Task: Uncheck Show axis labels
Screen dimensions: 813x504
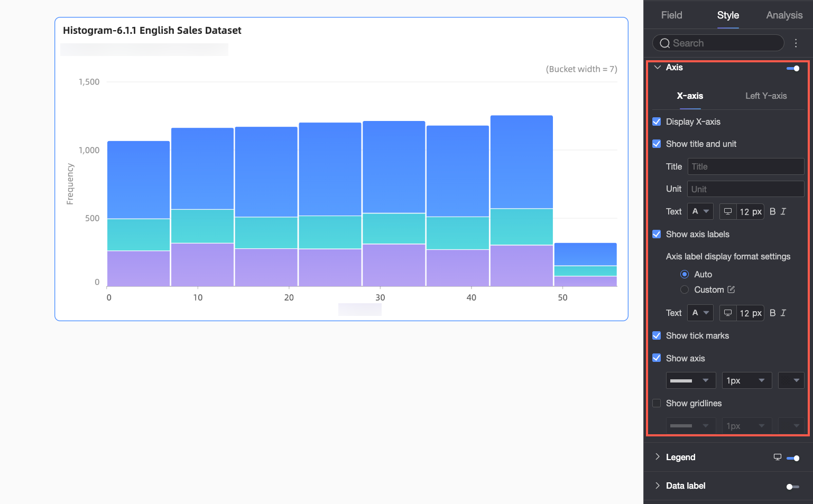Action: [x=657, y=234]
